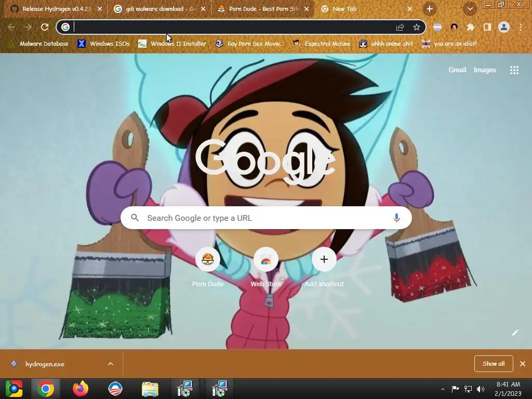Close the gdi malware download tab
This screenshot has width=532, height=399.
tap(203, 9)
